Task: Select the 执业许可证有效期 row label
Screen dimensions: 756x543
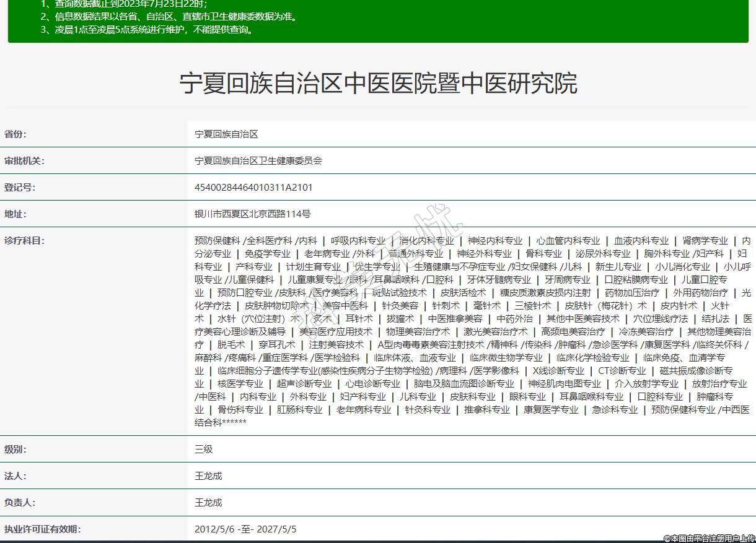Action: (x=42, y=529)
